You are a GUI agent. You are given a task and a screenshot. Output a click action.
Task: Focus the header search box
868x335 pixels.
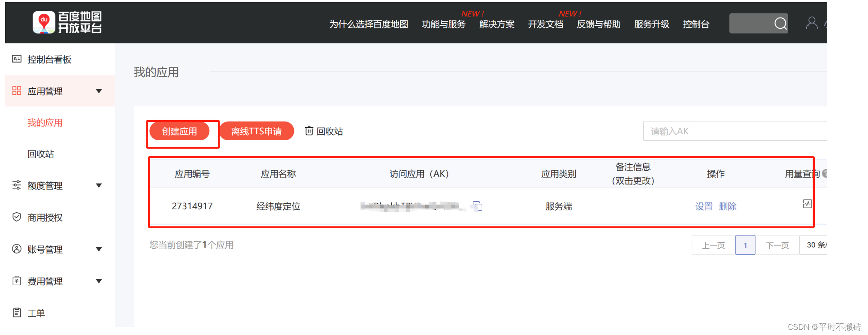point(759,24)
